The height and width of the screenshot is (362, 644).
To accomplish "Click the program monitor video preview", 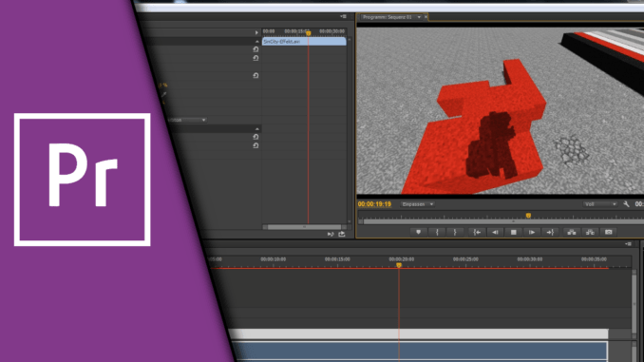I will click(x=501, y=111).
